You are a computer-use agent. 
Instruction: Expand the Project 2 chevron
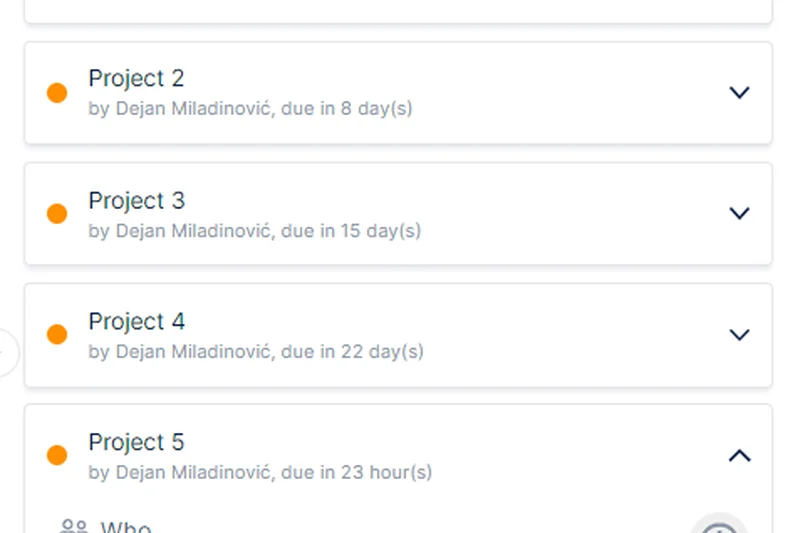pos(739,92)
